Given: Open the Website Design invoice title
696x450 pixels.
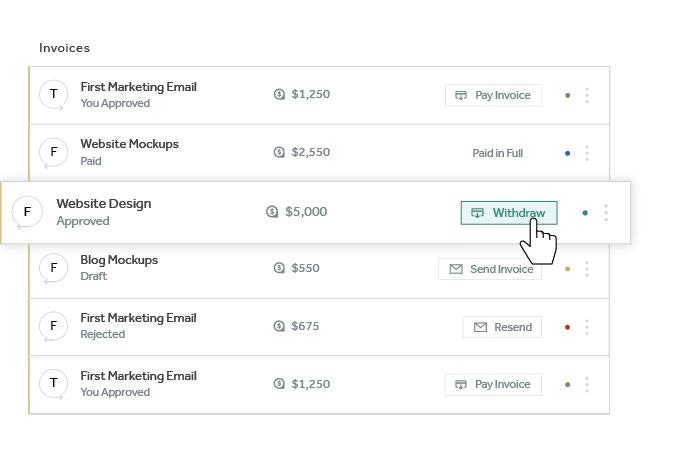Looking at the screenshot, I should [104, 204].
